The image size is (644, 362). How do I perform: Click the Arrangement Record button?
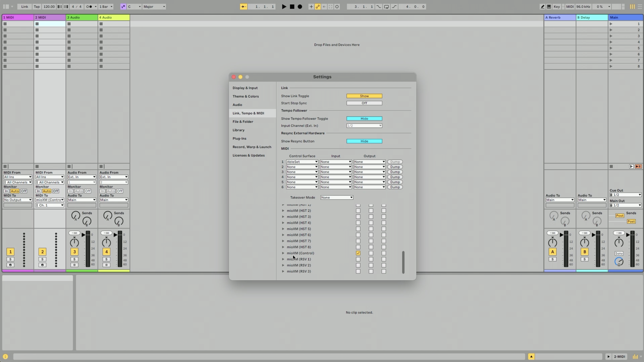(x=300, y=7)
